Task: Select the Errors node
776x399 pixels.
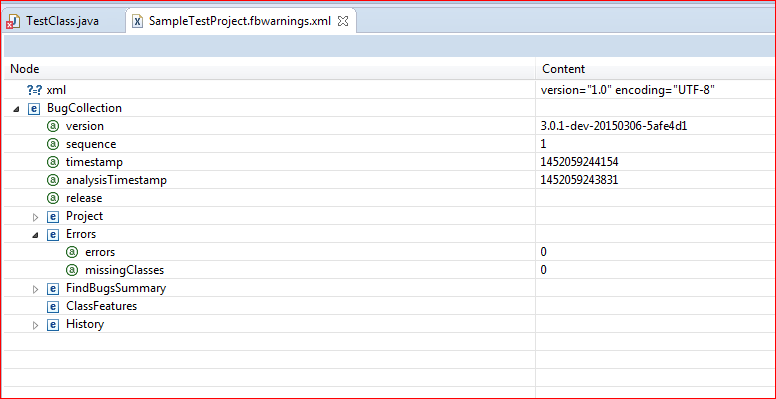Action: click(x=81, y=234)
